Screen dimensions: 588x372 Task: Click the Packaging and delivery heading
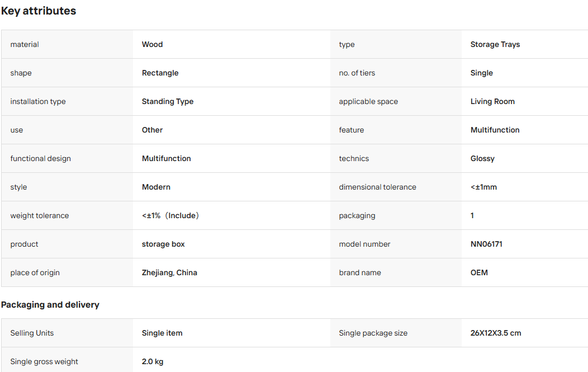[50, 304]
